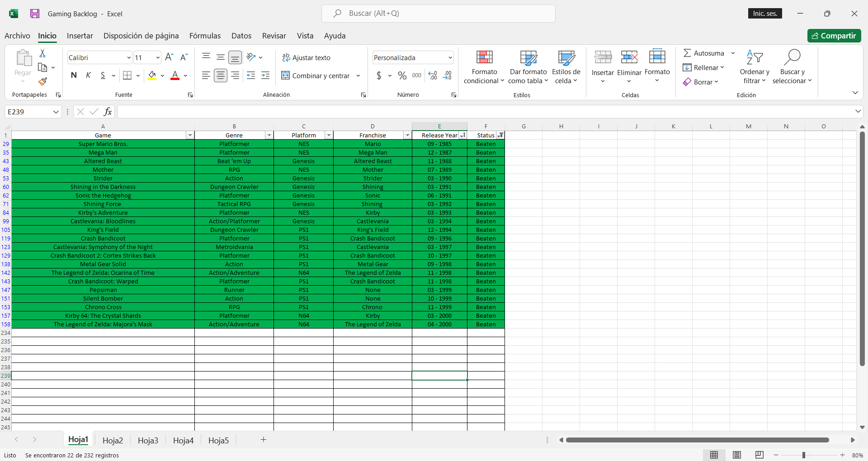Select the Format Painter brush icon
This screenshot has height=461, width=868.
click(x=42, y=81)
